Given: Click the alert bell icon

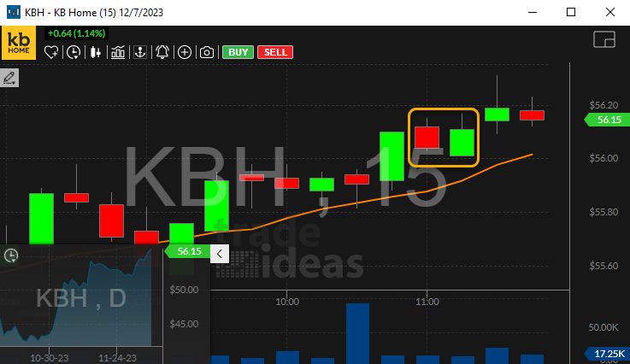Looking at the screenshot, I should coord(162,52).
